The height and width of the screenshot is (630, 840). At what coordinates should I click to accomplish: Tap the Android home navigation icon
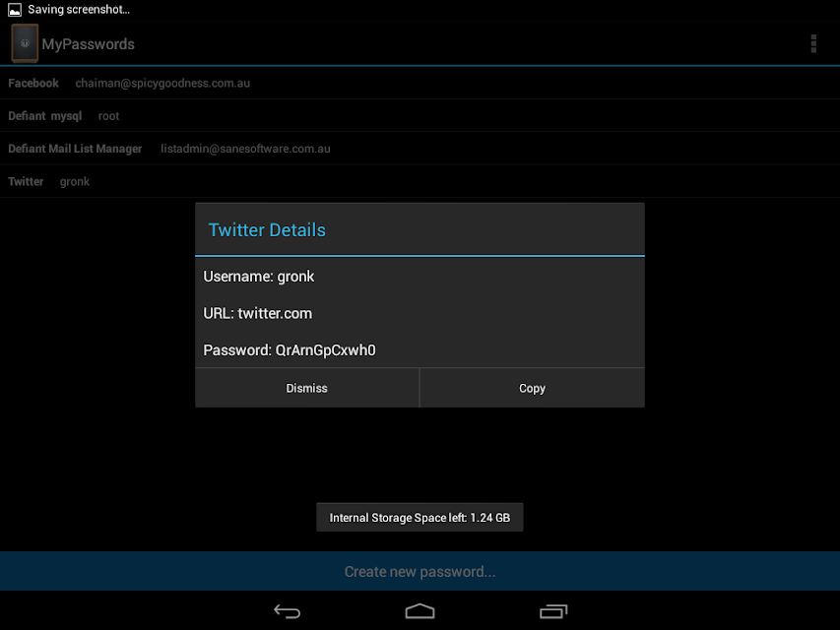click(x=420, y=611)
